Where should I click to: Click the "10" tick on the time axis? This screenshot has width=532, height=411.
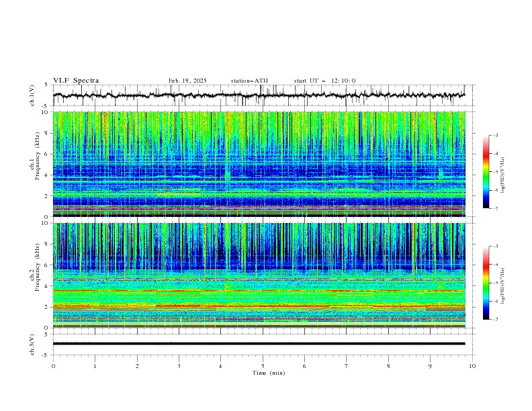[472, 366]
